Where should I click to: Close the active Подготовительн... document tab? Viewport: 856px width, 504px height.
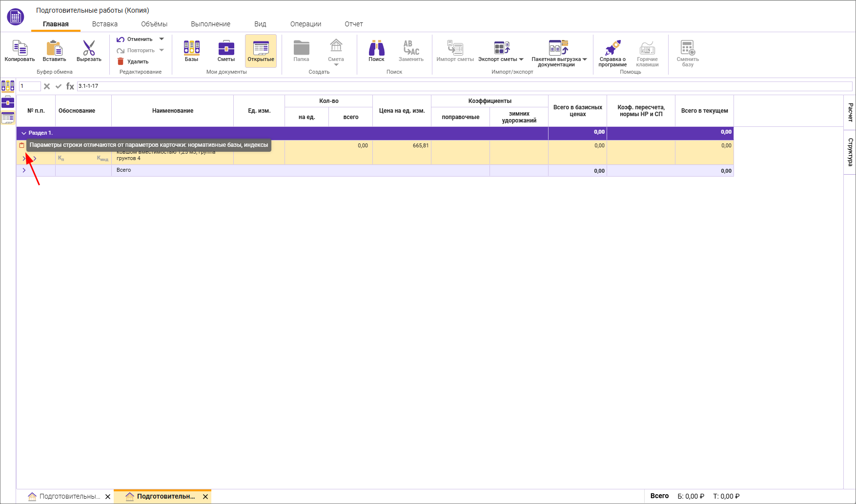[x=205, y=497]
